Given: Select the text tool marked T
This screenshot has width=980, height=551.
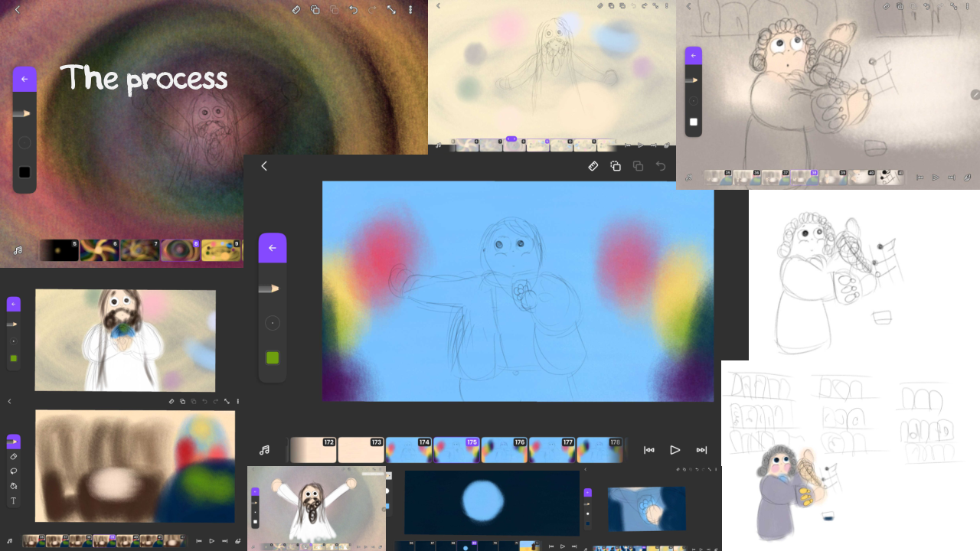Looking at the screenshot, I should 13,500.
